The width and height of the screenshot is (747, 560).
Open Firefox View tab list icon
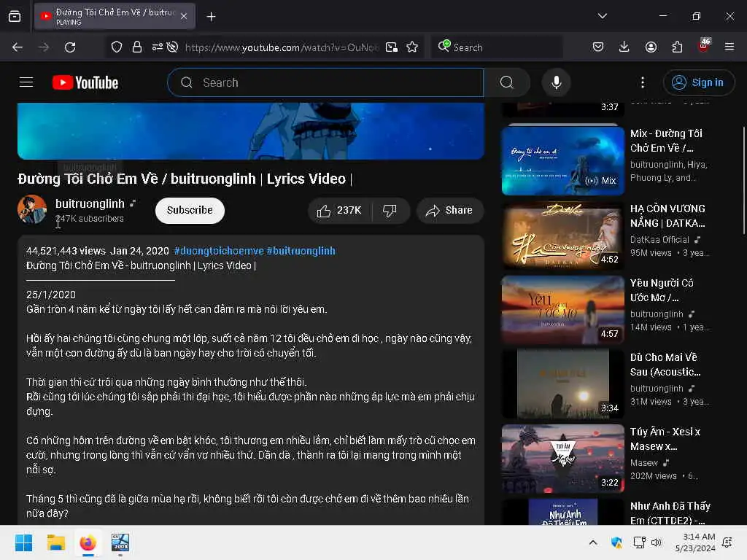click(15, 16)
